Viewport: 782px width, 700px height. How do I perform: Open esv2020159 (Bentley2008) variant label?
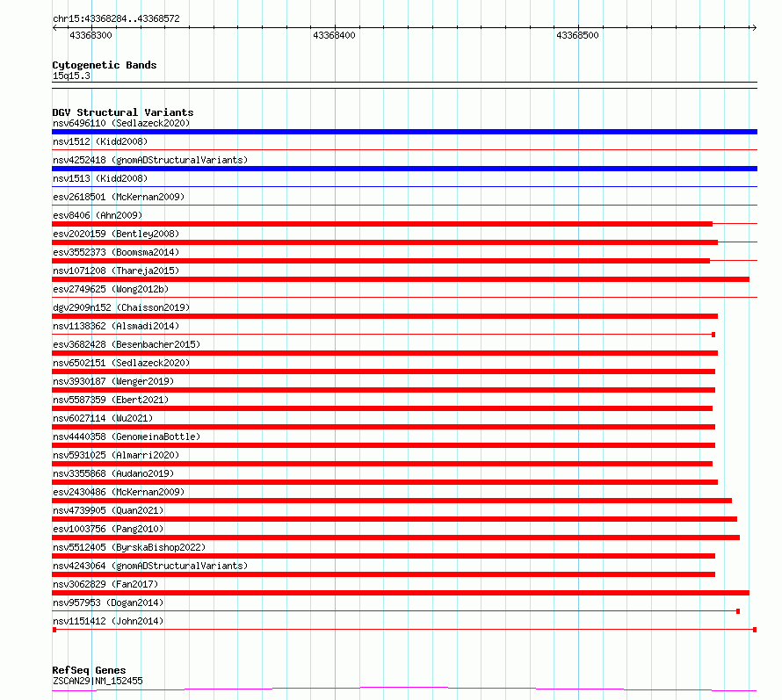[116, 234]
